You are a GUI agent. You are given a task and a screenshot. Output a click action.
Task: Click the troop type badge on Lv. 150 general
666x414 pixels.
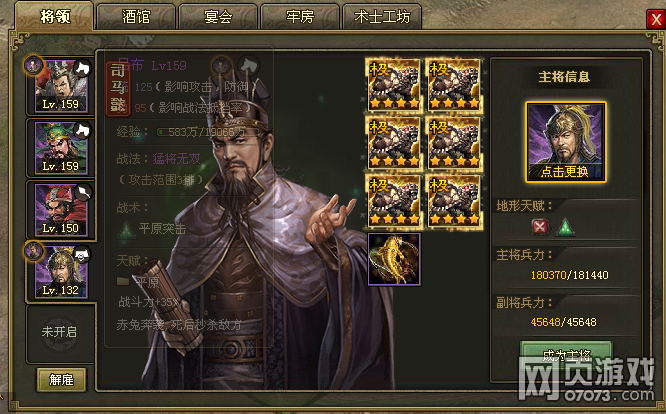coord(82,192)
